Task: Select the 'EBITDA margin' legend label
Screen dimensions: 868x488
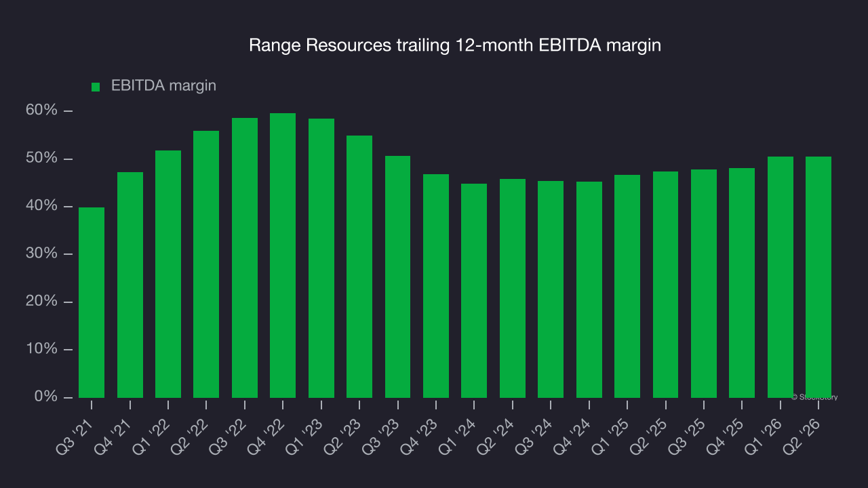Action: (163, 85)
